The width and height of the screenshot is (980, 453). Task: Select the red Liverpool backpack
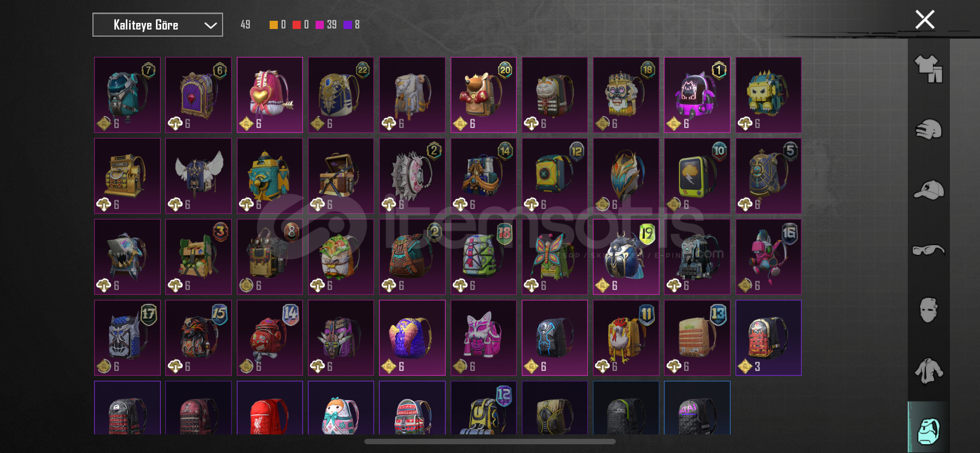click(270, 408)
